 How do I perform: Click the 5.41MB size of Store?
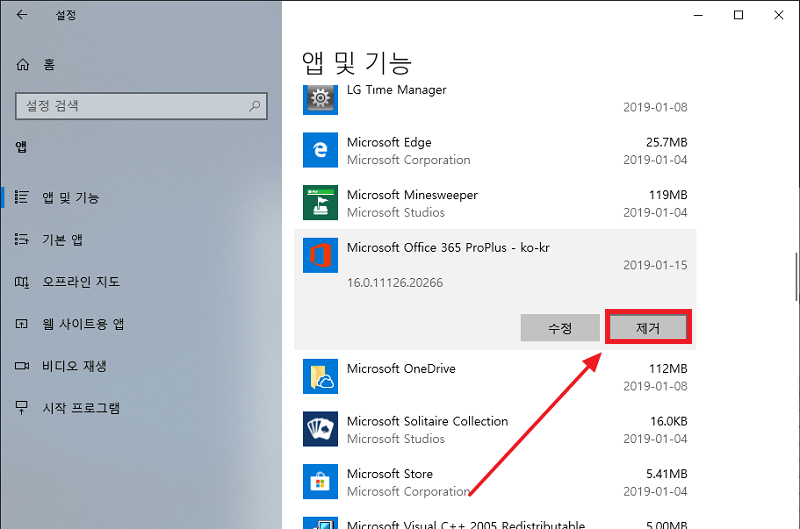point(667,474)
